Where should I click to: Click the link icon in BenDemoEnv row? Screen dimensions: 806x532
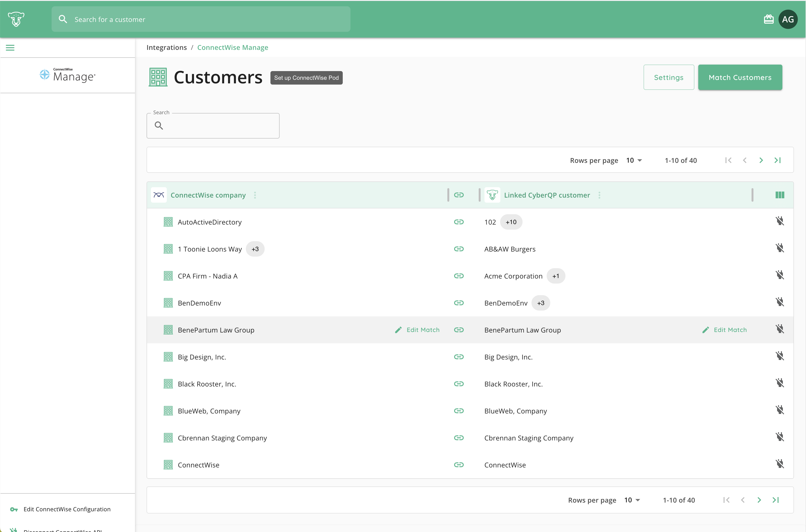click(x=459, y=303)
